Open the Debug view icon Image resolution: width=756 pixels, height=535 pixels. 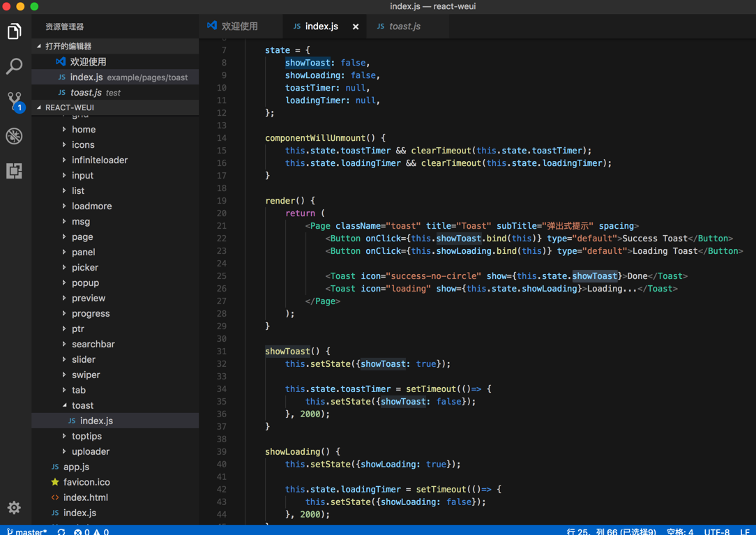click(x=15, y=136)
